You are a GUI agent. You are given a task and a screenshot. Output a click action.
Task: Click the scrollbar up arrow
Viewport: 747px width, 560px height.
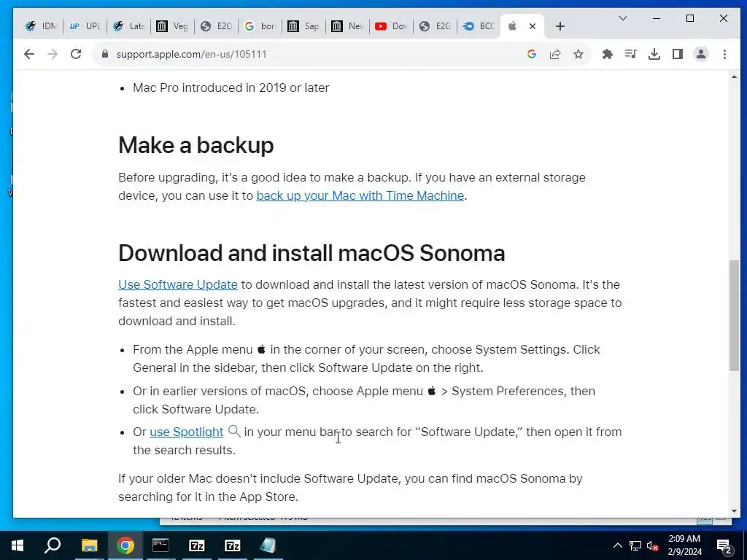[x=734, y=77]
